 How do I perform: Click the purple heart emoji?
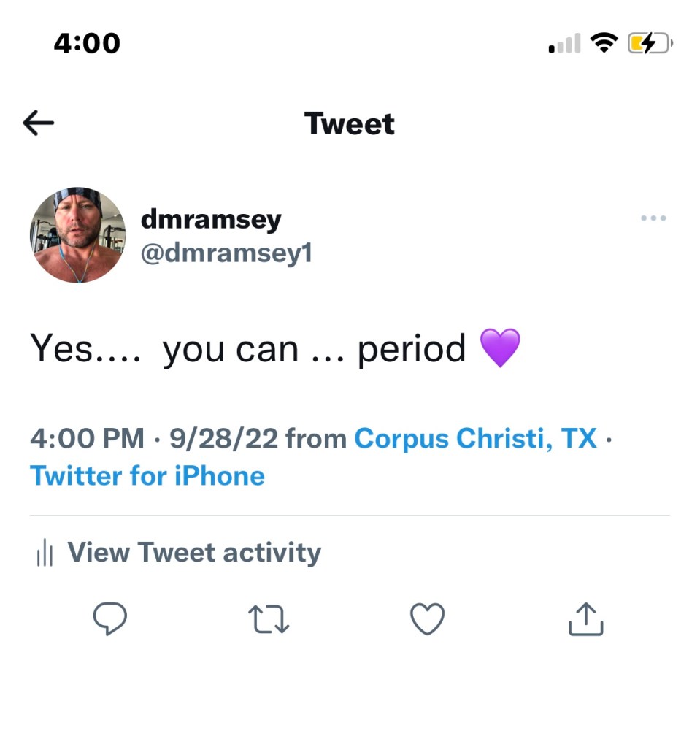(x=500, y=348)
